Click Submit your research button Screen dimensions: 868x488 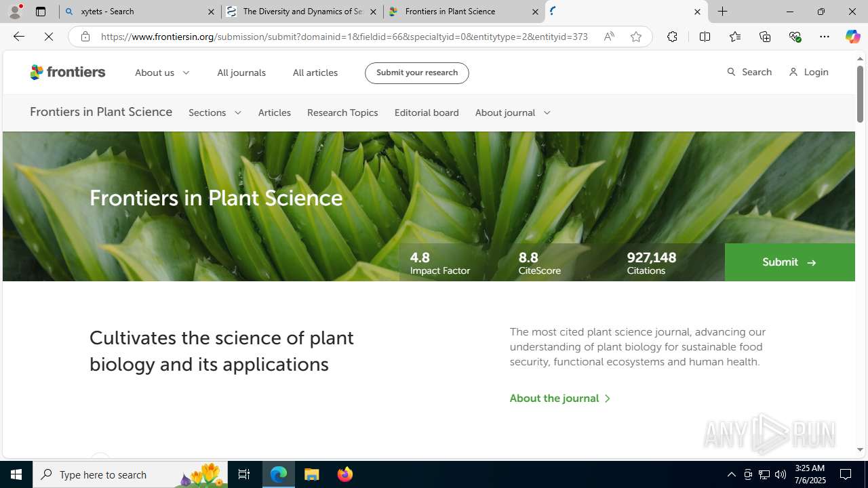click(416, 73)
